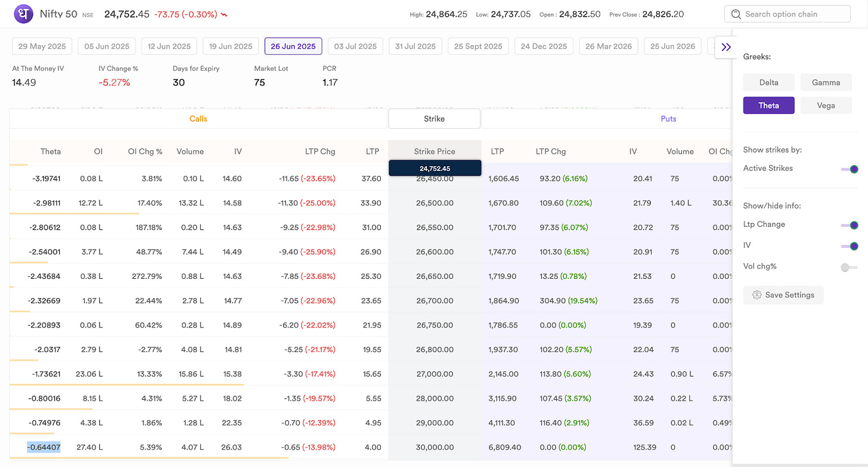Select the Theta greek option
Screen dimensions: 868x467
coord(768,105)
